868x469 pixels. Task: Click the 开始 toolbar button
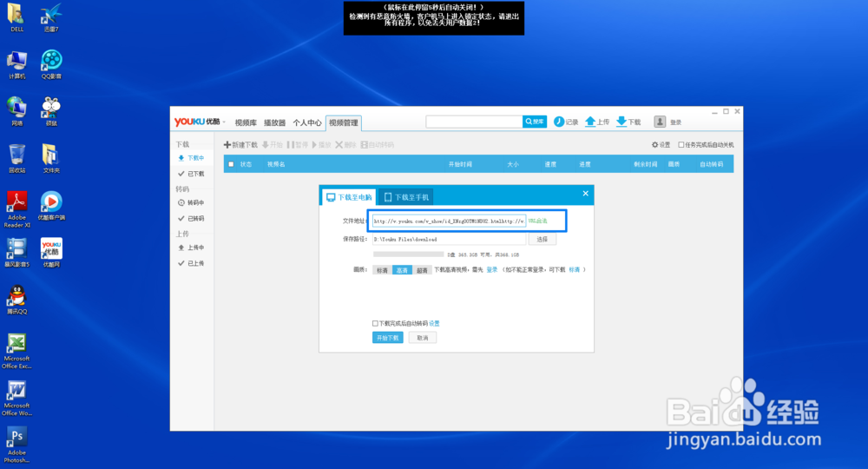point(273,145)
